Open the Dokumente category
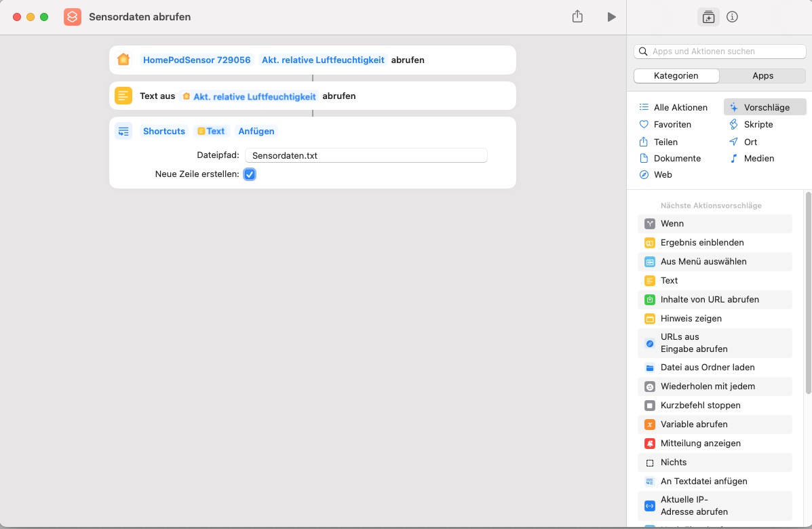812x529 pixels. [670, 159]
